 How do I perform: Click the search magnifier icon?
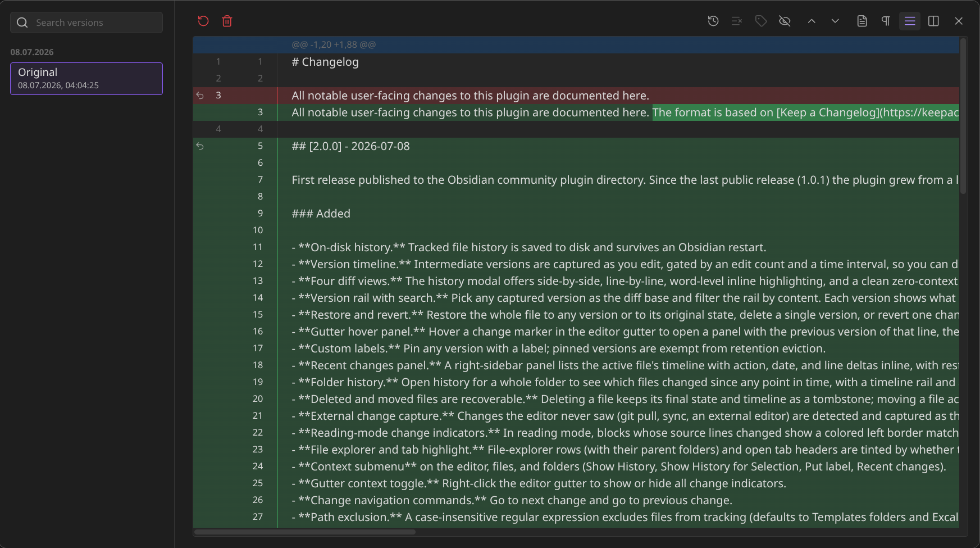coord(22,22)
